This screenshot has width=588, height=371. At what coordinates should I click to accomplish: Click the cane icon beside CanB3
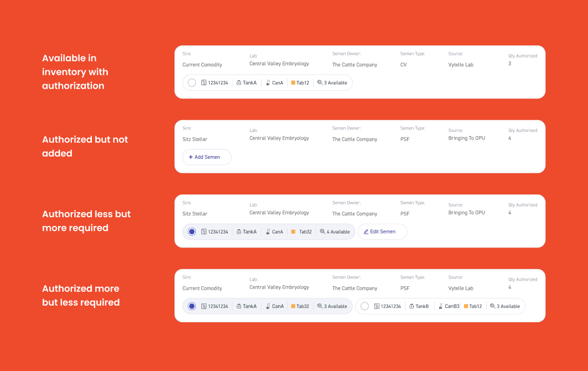[x=440, y=306]
